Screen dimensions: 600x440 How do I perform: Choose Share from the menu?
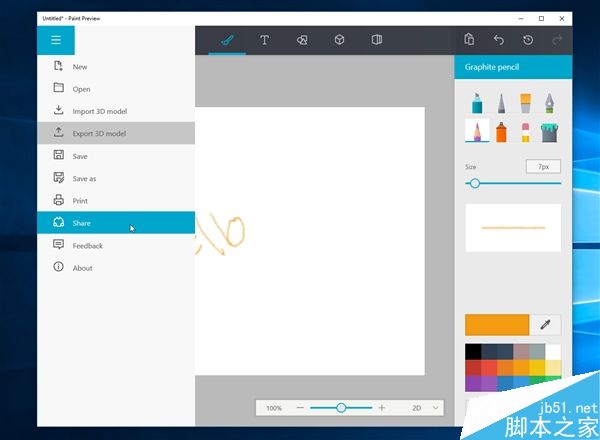[116, 223]
